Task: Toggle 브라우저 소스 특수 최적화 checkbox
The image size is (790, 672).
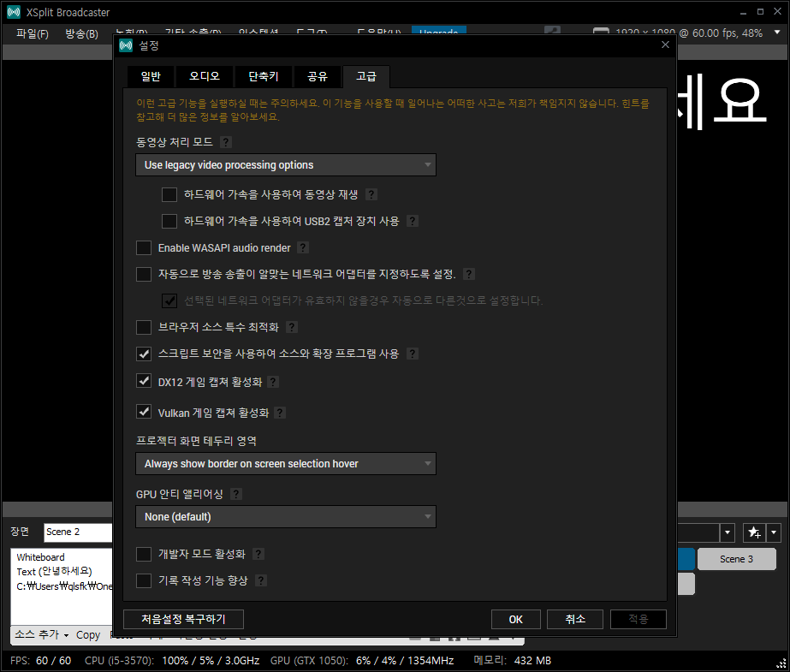Action: [x=144, y=327]
